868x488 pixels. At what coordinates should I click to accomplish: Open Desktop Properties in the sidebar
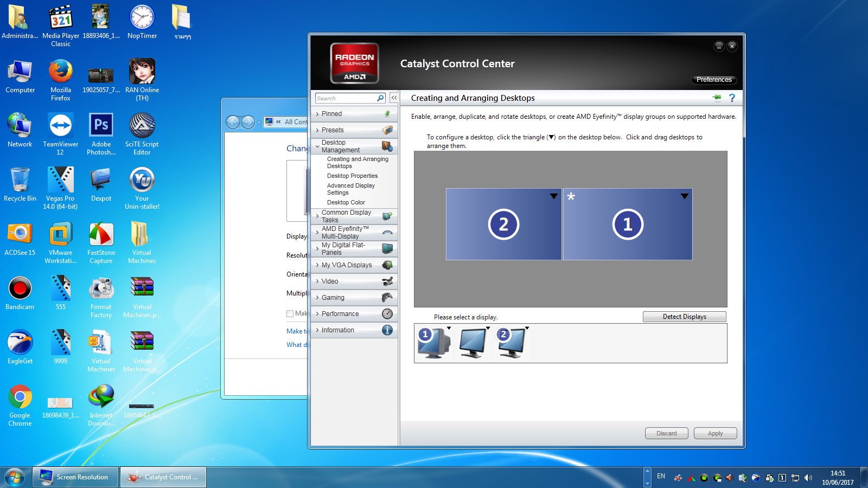tap(352, 176)
